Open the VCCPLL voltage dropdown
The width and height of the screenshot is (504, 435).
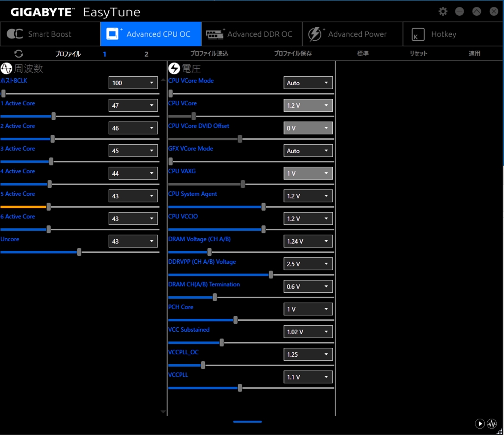(x=308, y=377)
